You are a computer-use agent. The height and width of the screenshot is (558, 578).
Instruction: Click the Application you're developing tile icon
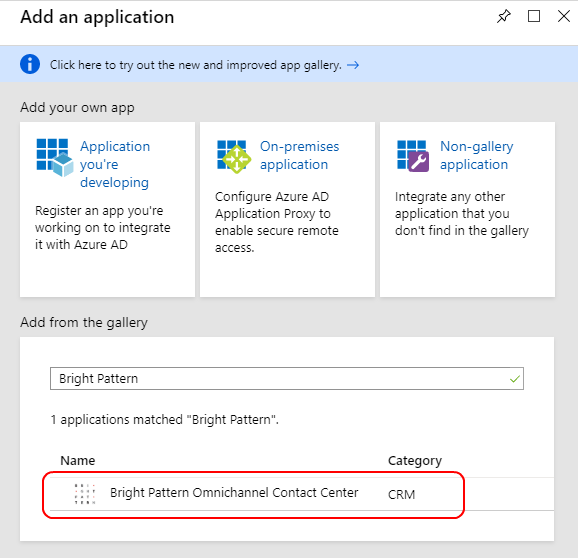pos(55,157)
